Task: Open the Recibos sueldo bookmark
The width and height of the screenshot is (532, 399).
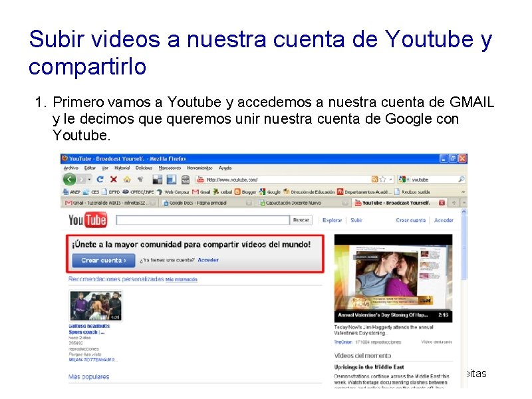Action: click(x=412, y=192)
